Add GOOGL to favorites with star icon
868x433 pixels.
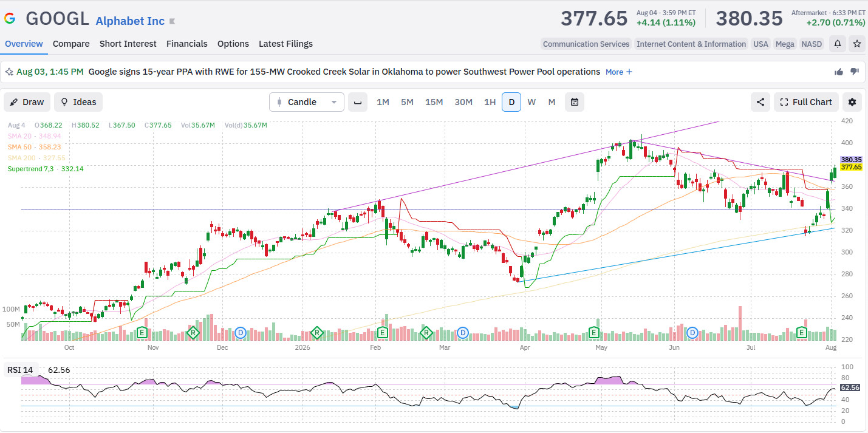(856, 44)
